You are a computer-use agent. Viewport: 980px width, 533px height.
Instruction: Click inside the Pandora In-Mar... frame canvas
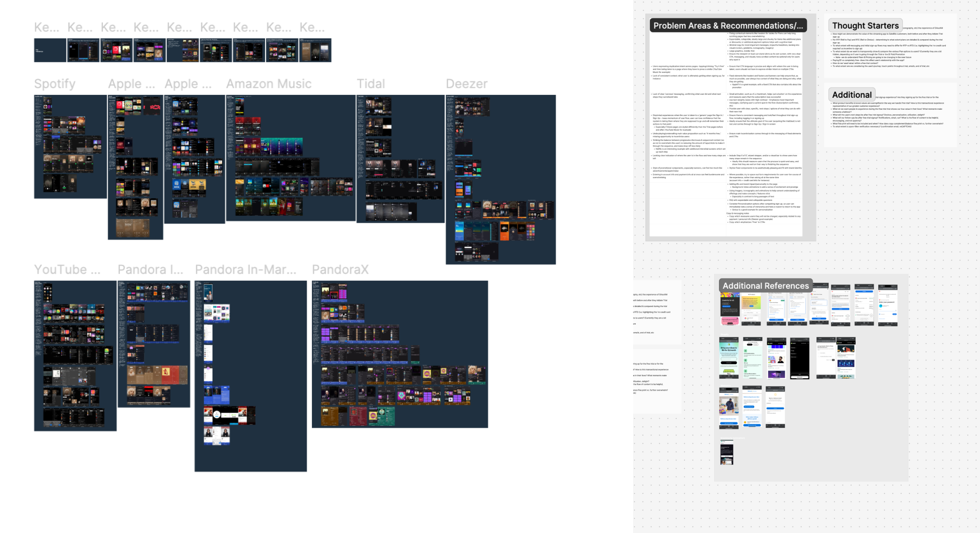point(251,376)
